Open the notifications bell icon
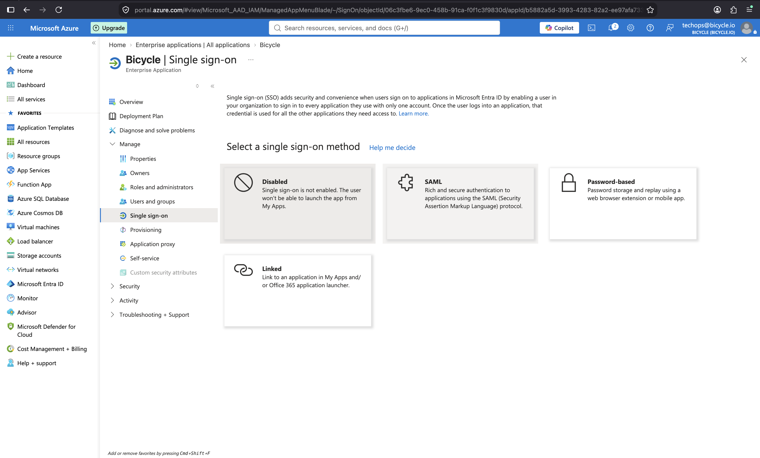 click(x=613, y=28)
